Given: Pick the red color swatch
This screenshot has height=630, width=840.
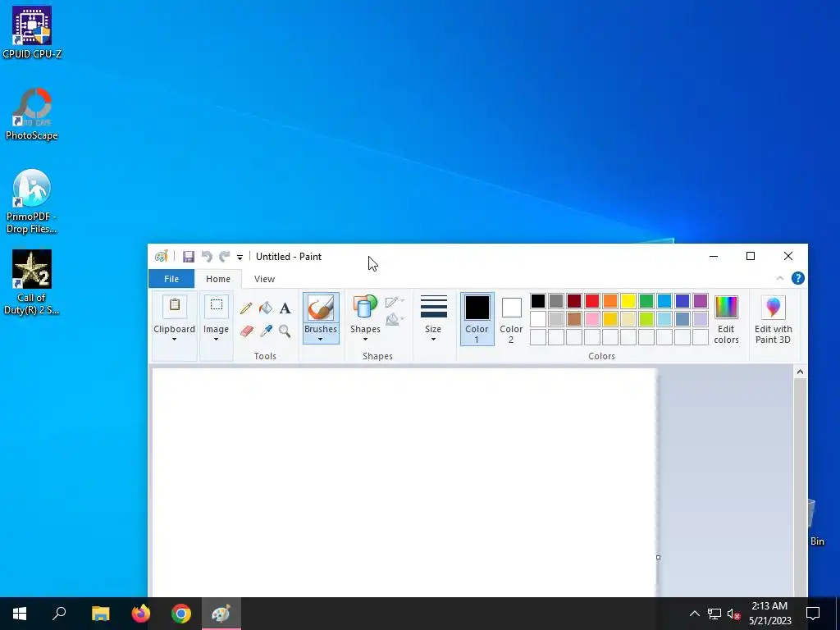Looking at the screenshot, I should pos(592,301).
